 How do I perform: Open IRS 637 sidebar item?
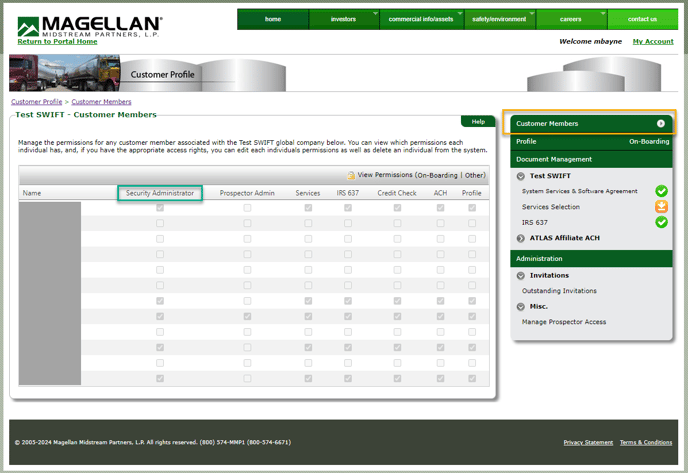pos(534,223)
